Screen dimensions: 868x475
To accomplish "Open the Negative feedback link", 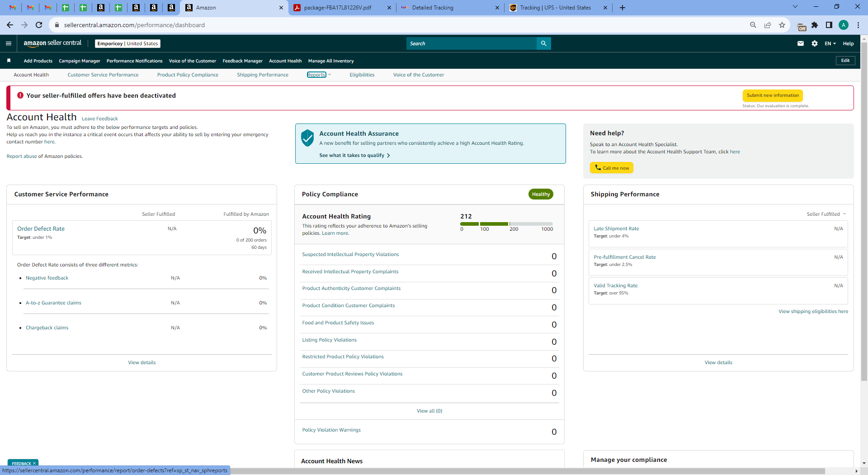I will pyautogui.click(x=47, y=278).
